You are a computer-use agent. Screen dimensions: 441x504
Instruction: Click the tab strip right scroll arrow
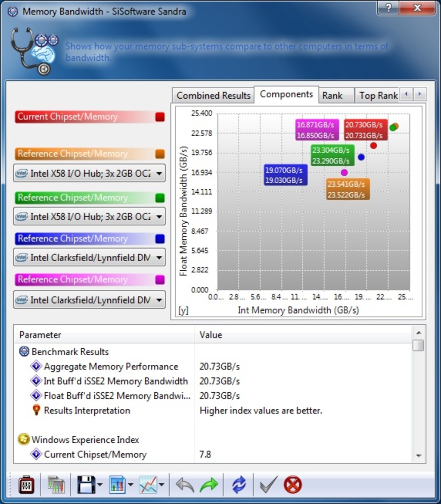(419, 94)
